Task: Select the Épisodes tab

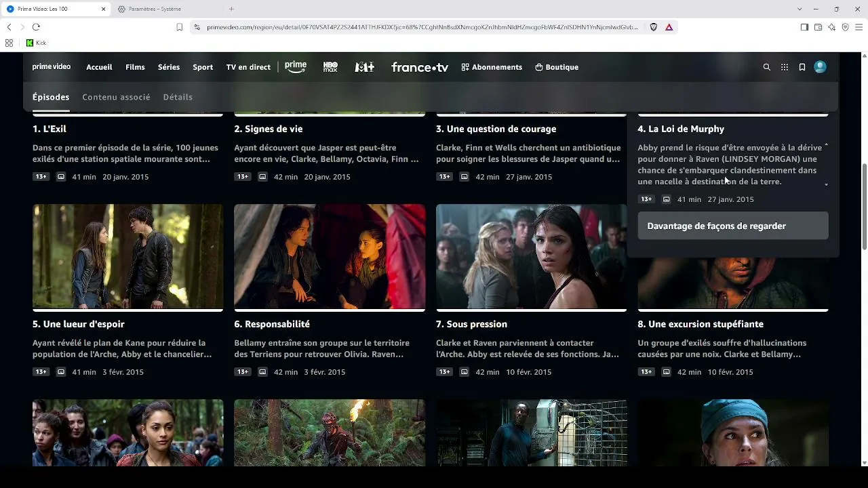Action: click(x=51, y=97)
